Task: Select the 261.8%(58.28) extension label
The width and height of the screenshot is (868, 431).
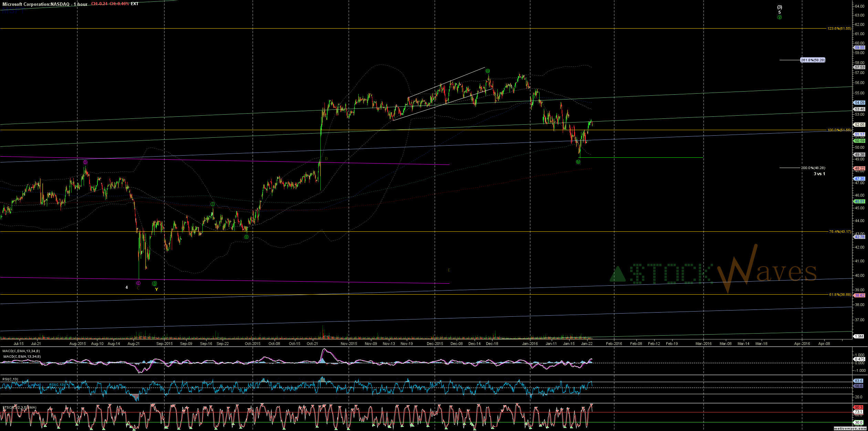Action: point(813,60)
